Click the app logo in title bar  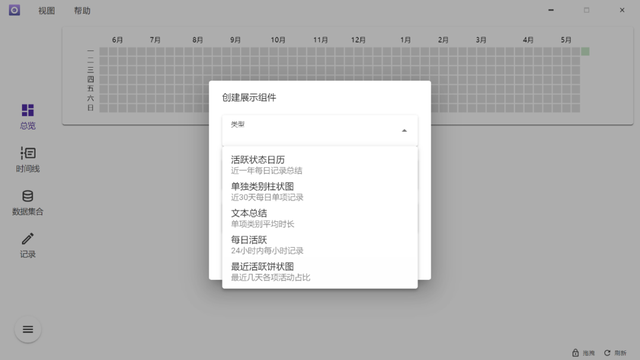14,10
